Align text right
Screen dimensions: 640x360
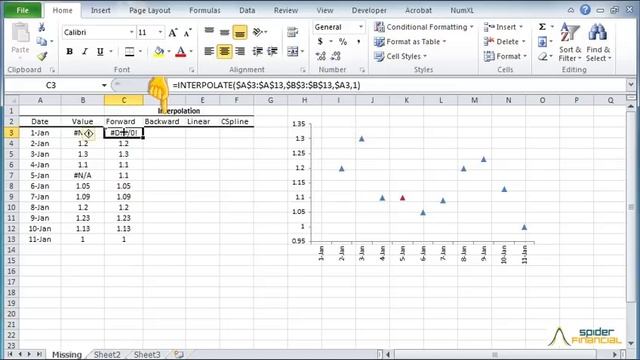click(240, 51)
